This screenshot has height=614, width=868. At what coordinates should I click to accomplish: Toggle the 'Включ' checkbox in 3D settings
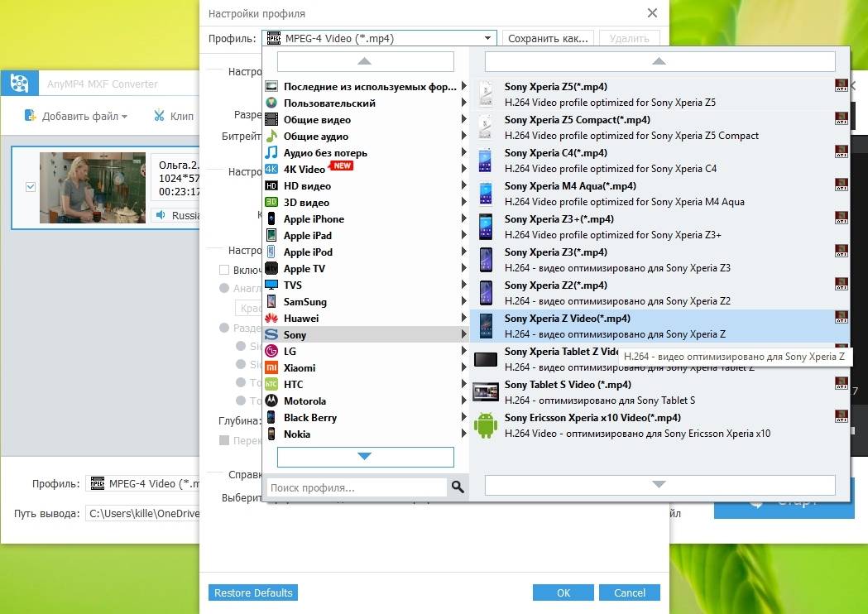coord(224,270)
